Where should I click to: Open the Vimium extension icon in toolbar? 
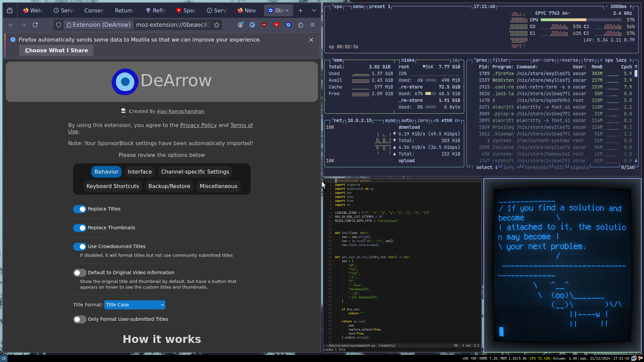pos(252,25)
